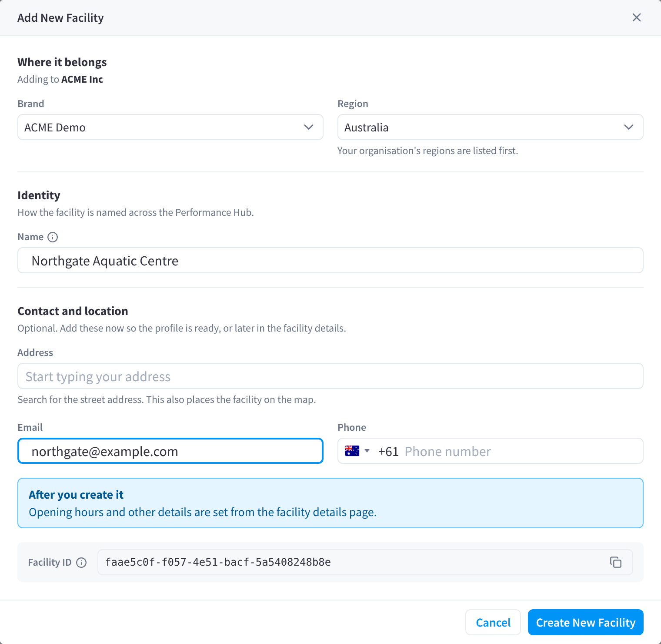
Task: Click the 'After you create it' notice title
Action: click(x=76, y=495)
